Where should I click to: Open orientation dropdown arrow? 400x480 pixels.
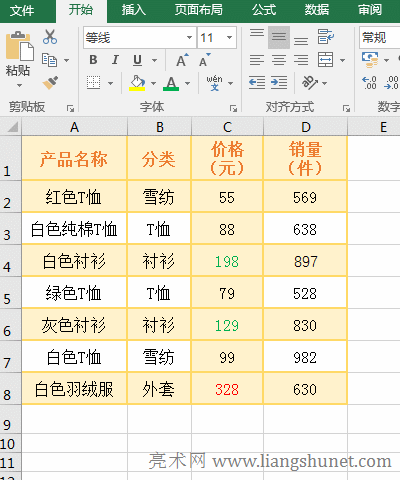(325, 83)
